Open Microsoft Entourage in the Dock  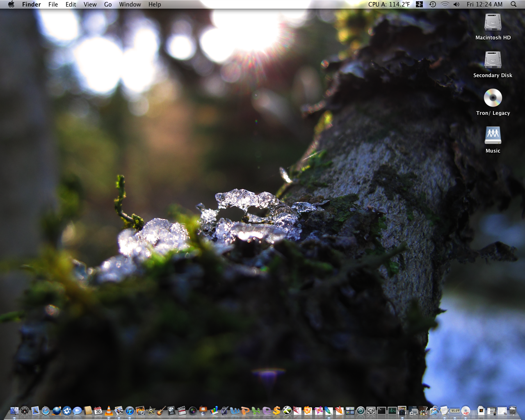click(x=267, y=411)
